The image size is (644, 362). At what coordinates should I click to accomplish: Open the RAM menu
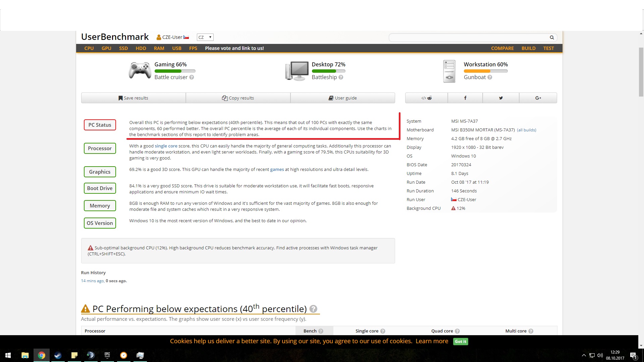pos(159,48)
